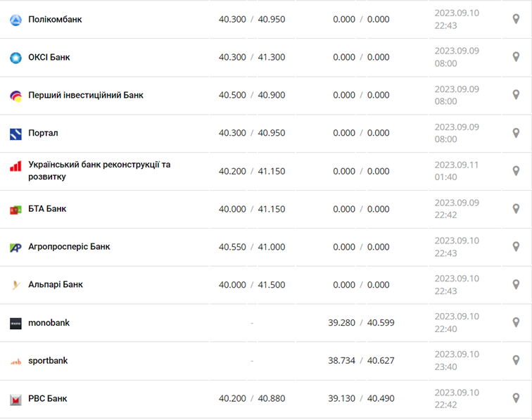Open the Портал bank link
Screen dimensions: 532x420
pyautogui.click(x=44, y=133)
